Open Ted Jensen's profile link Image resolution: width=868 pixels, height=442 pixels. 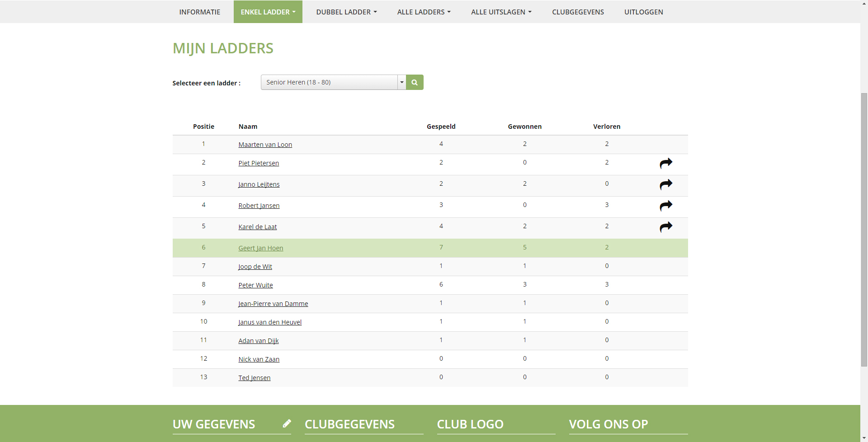[255, 378]
